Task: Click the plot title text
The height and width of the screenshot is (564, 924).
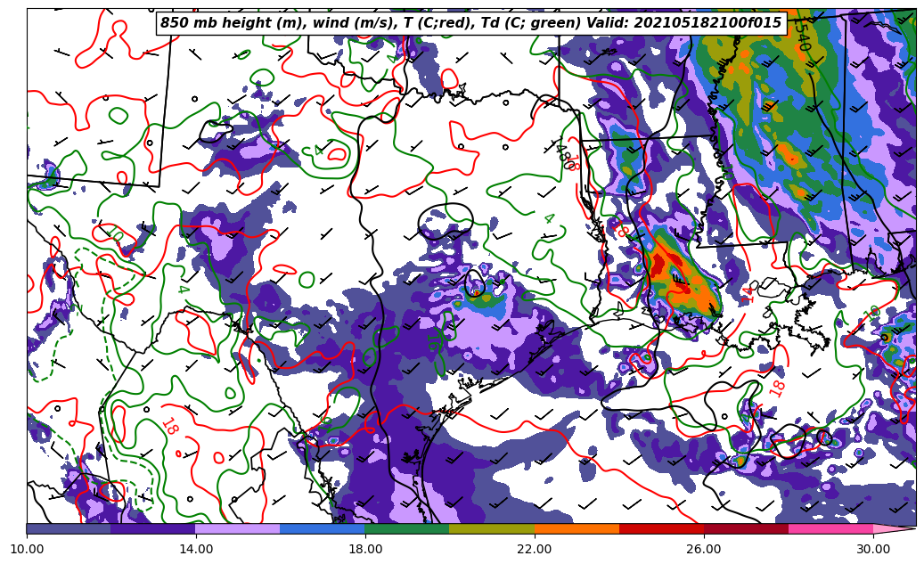Action: pos(470,23)
